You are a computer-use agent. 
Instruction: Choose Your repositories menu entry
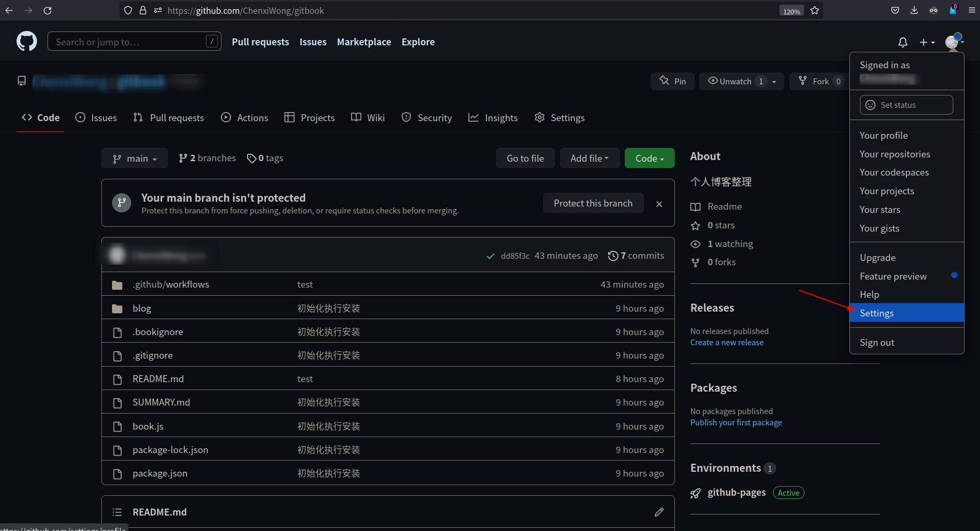pos(907,154)
